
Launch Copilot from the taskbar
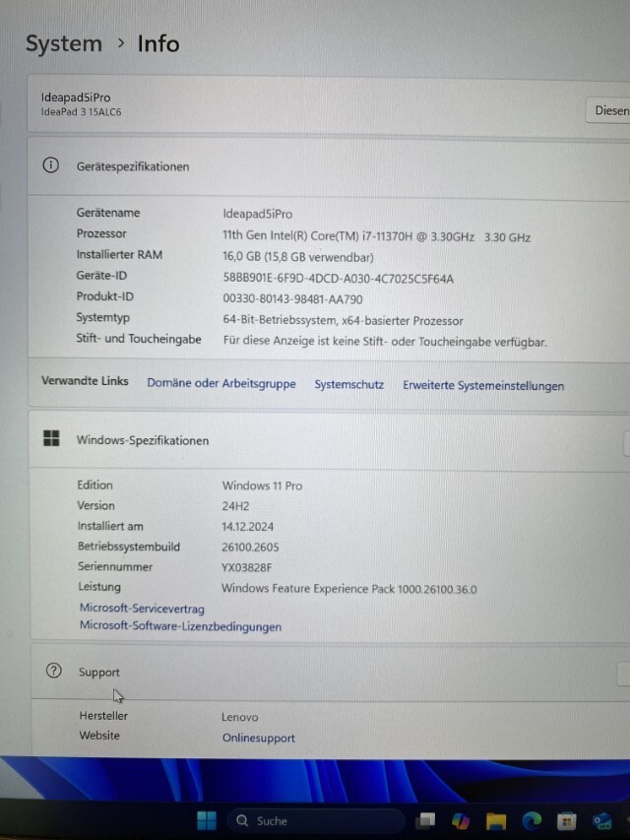click(x=461, y=820)
